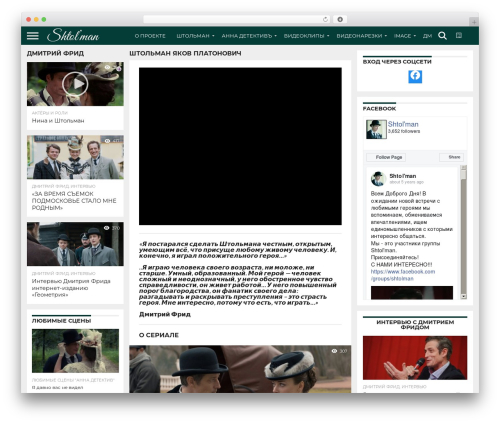Click the browser address bar

(x=237, y=19)
